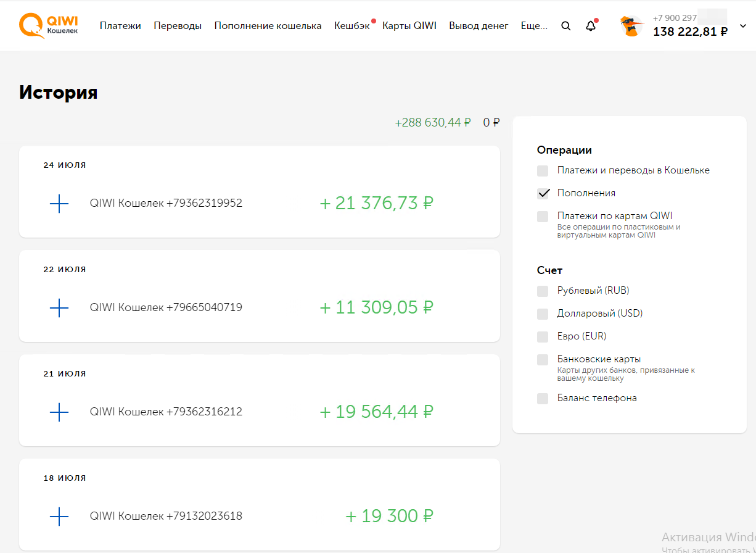Open 'Карты QIWI' section
Viewport: 756px width, 553px height.
[409, 26]
